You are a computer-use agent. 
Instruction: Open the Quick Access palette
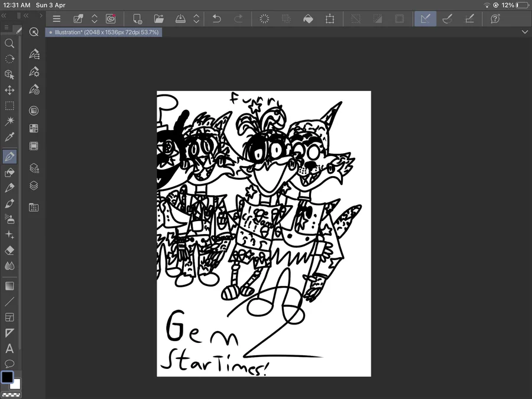click(34, 32)
